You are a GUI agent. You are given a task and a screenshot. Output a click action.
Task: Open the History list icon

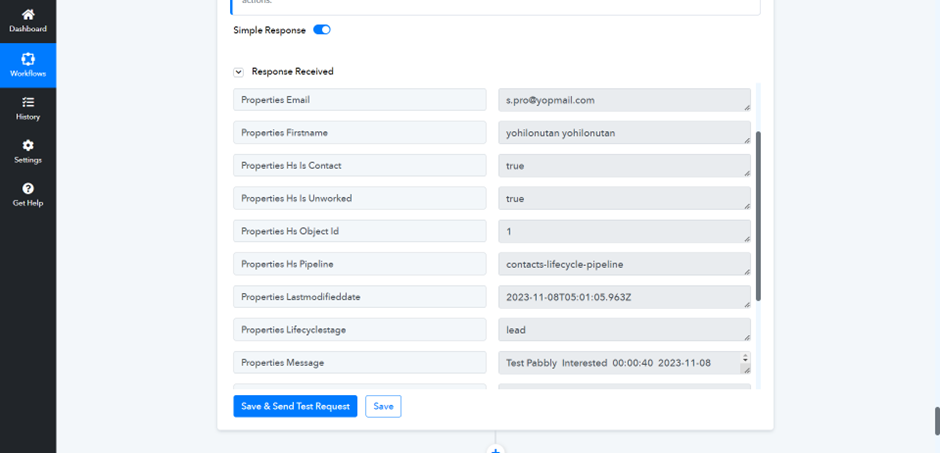[28, 102]
